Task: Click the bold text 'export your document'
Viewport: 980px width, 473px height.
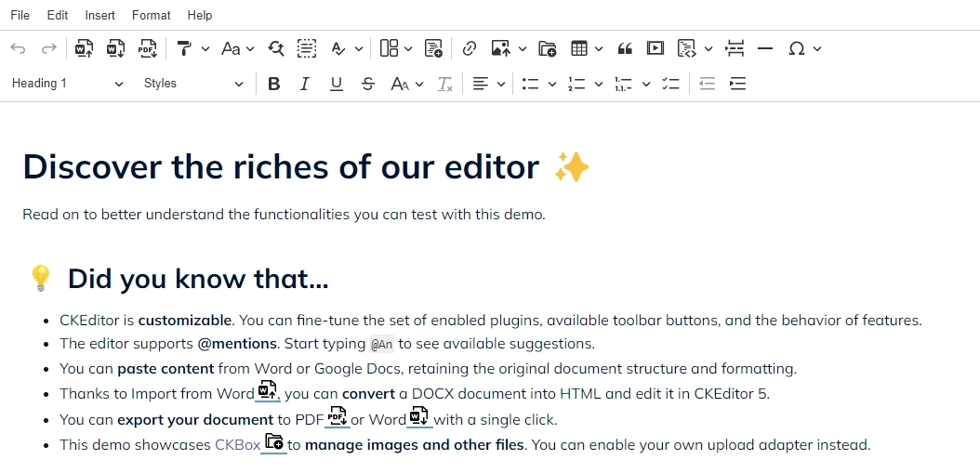Action: [195, 420]
